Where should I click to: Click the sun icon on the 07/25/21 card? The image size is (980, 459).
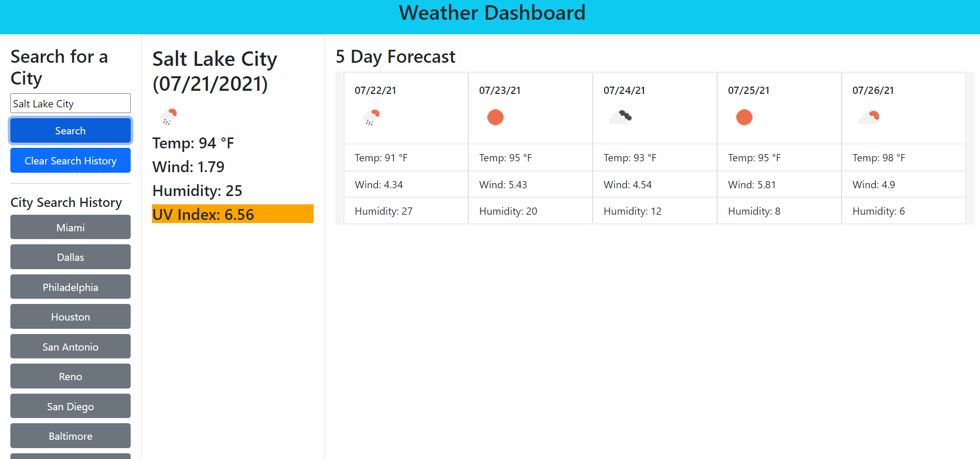pyautogui.click(x=745, y=117)
